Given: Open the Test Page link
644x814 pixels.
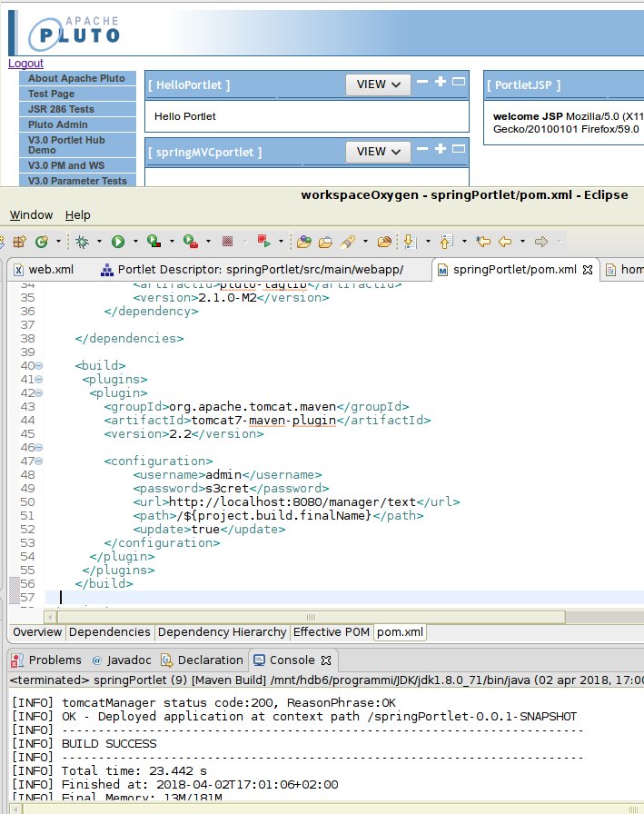Looking at the screenshot, I should coord(77,94).
